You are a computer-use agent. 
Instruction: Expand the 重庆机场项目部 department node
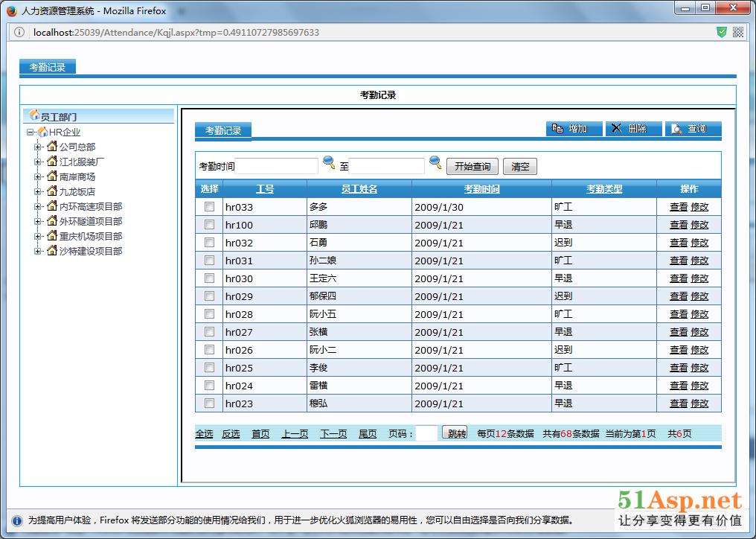[x=38, y=236]
